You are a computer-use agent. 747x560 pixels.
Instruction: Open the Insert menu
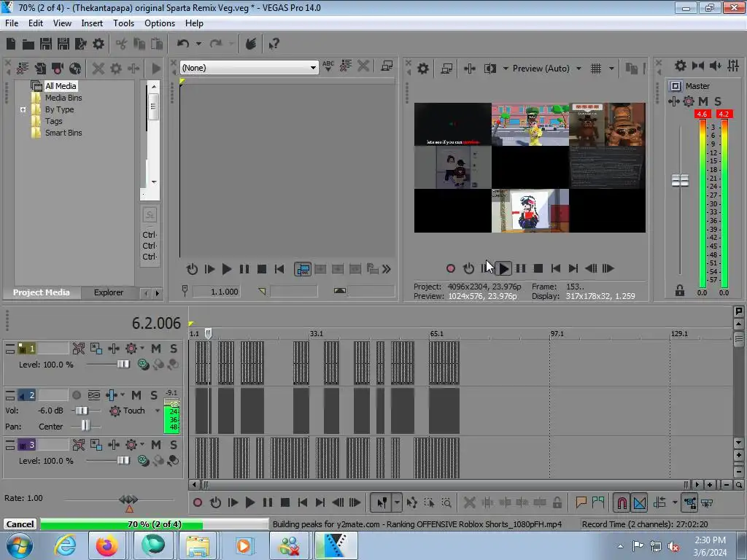[92, 23]
